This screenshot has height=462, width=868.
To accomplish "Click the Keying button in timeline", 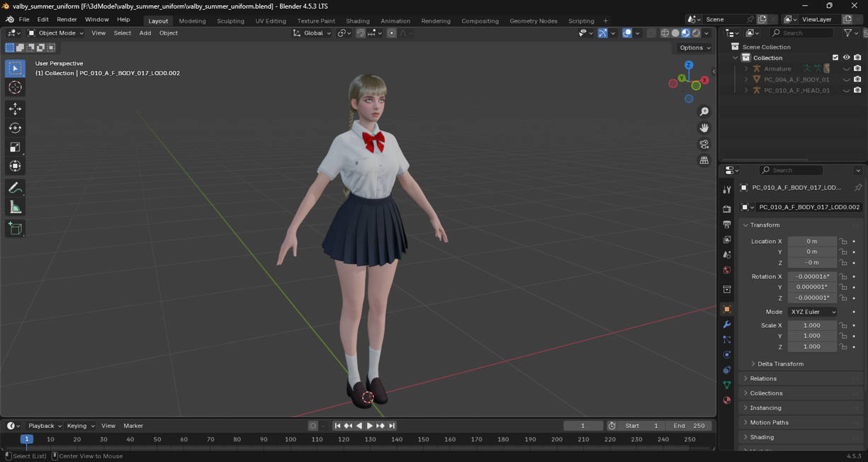I will coord(80,426).
